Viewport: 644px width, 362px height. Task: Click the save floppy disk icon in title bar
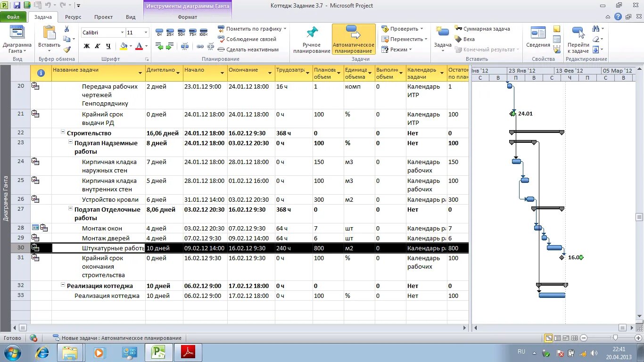[17, 5]
